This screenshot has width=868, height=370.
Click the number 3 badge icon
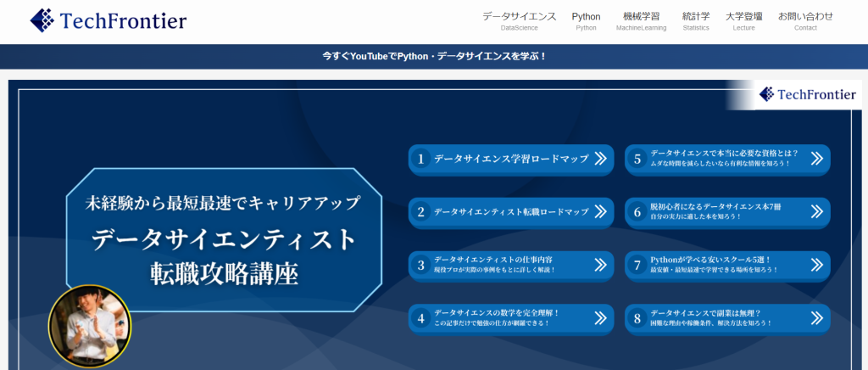[x=420, y=265]
